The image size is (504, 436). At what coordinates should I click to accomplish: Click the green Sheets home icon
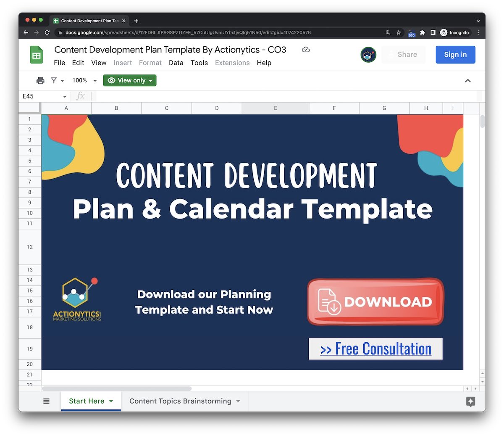click(x=36, y=55)
